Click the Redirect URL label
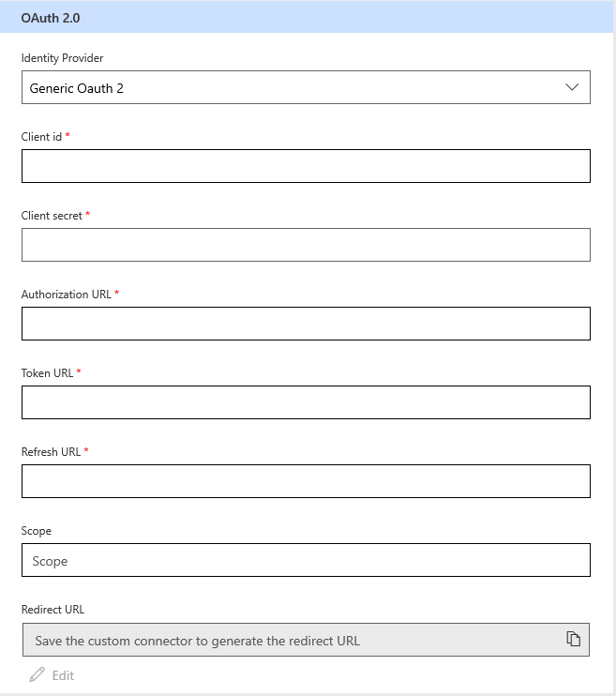This screenshot has height=696, width=616. [53, 610]
